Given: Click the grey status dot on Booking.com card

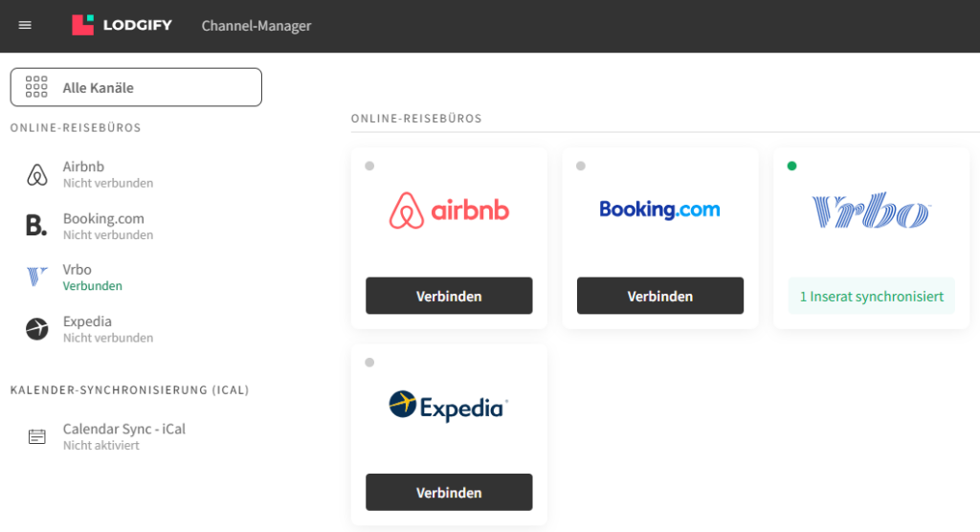Looking at the screenshot, I should (581, 166).
